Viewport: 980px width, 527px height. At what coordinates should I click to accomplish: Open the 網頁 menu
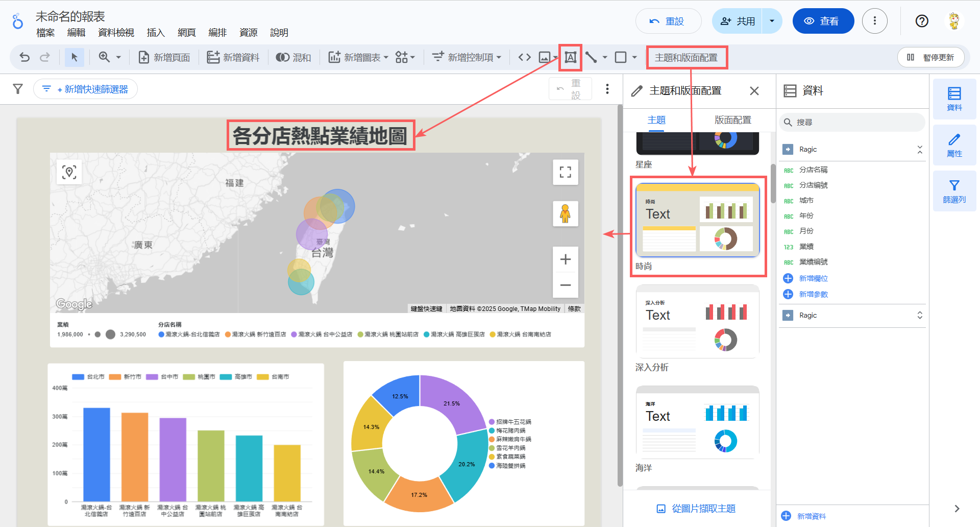pyautogui.click(x=187, y=33)
